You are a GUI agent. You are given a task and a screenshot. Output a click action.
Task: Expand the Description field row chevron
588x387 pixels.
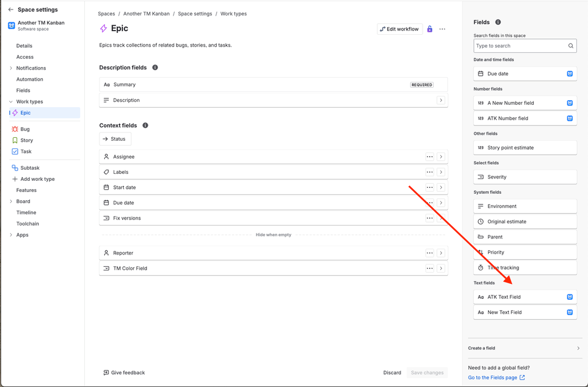(x=441, y=100)
